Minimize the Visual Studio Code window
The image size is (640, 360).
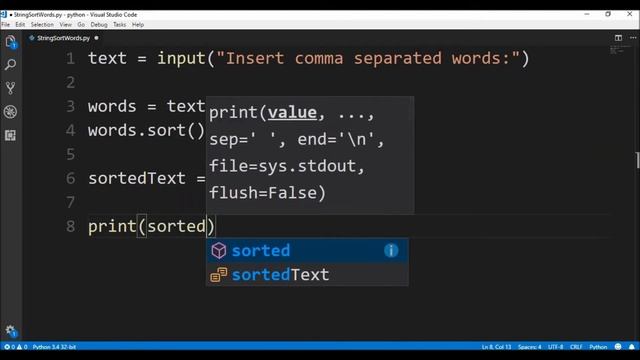pyautogui.click(x=587, y=14)
